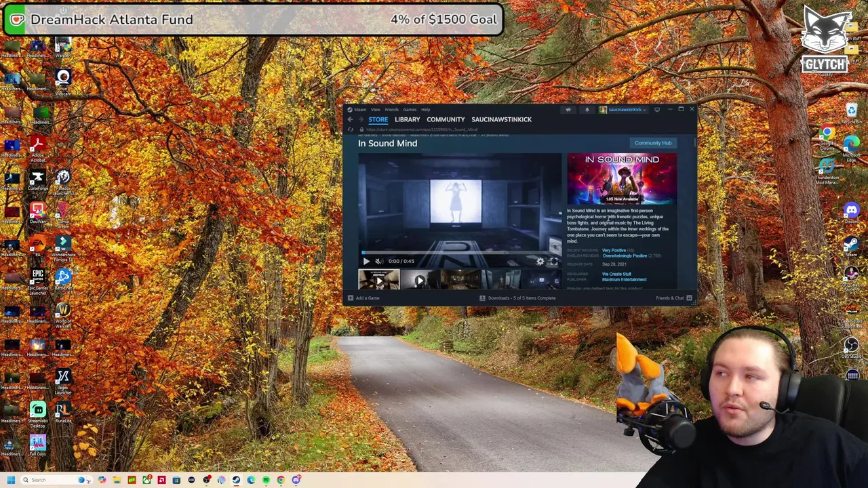Select the second trailer thumbnail

tap(420, 280)
